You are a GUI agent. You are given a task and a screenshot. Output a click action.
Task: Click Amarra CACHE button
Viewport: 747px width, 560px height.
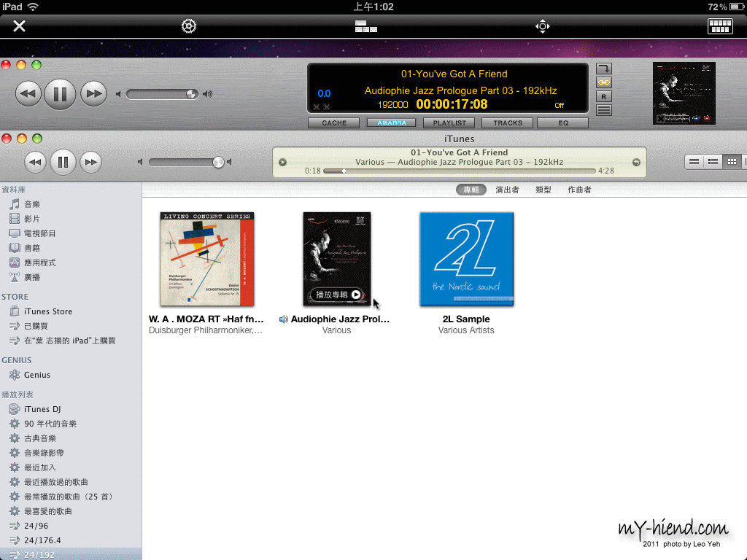(x=334, y=122)
